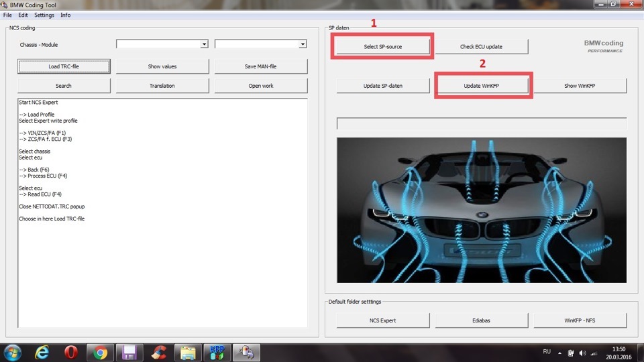Switch to Google Chrome in the taskbar
The image size is (644, 362).
click(100, 353)
